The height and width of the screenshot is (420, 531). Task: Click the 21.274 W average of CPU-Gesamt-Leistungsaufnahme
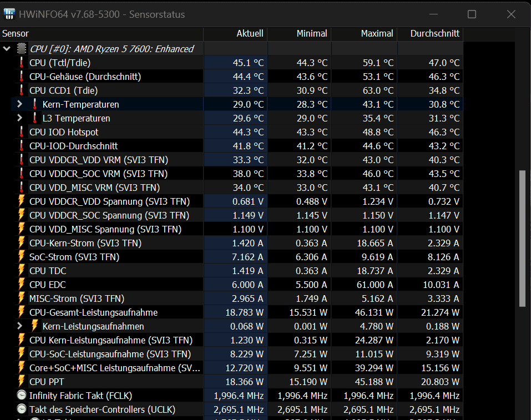(x=440, y=312)
